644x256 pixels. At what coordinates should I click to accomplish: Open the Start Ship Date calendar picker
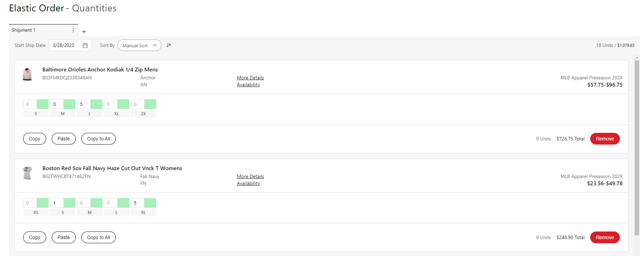point(85,46)
